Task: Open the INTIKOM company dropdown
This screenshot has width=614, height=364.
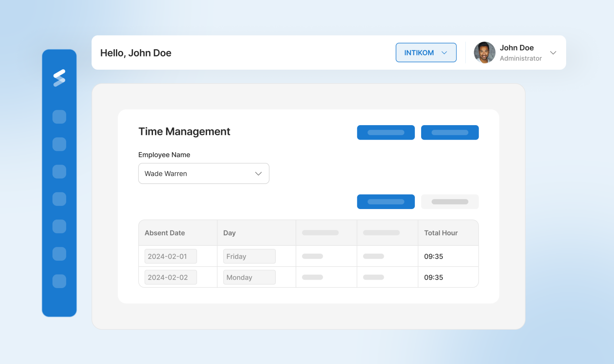Action: (426, 52)
